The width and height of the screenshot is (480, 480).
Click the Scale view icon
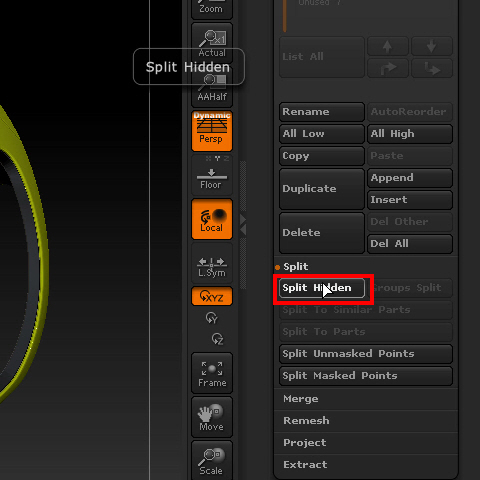212,461
